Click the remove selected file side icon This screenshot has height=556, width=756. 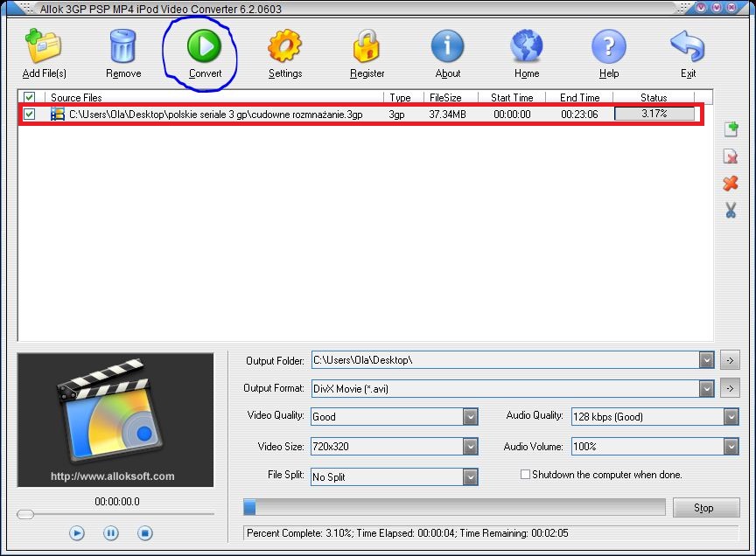point(731,156)
